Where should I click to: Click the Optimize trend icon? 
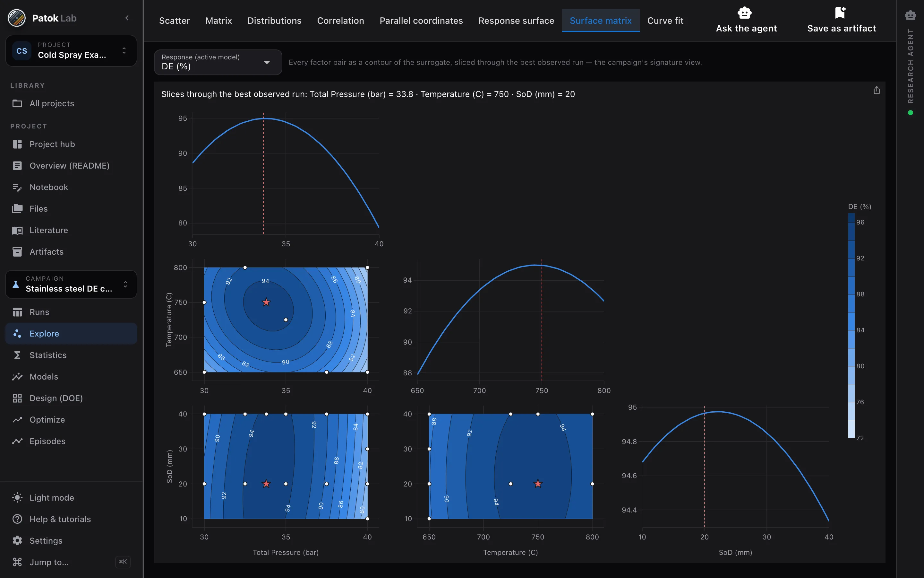click(17, 419)
